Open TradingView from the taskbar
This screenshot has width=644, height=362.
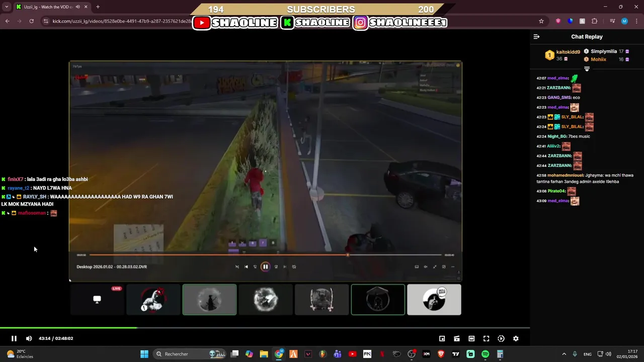coord(456,354)
